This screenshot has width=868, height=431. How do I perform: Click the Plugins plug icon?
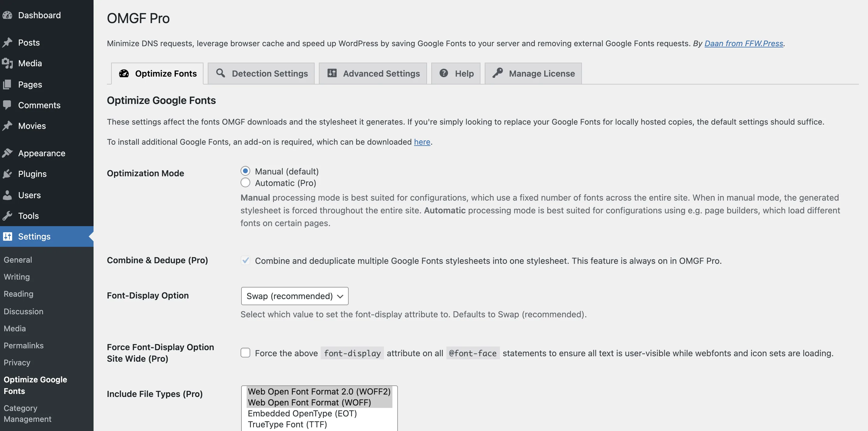click(x=7, y=174)
